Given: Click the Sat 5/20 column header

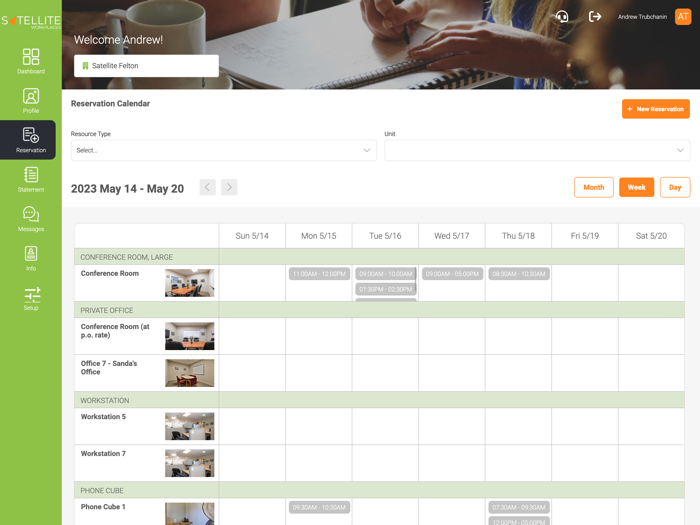Looking at the screenshot, I should tap(651, 236).
